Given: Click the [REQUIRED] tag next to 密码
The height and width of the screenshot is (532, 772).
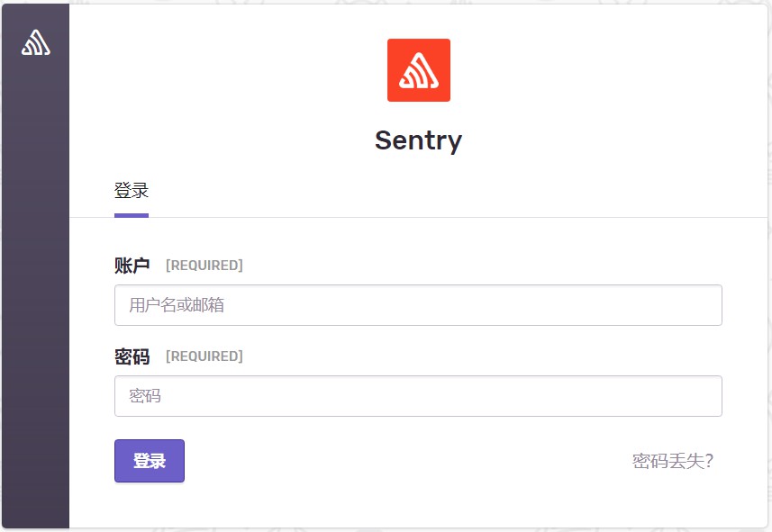Looking at the screenshot, I should tap(204, 356).
